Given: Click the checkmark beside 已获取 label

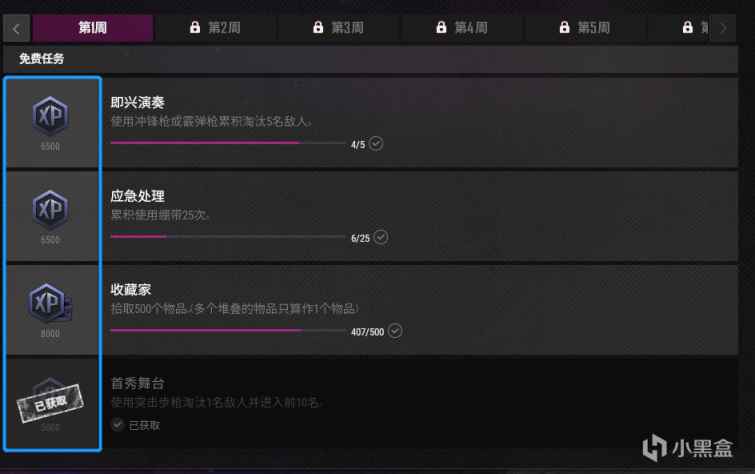Looking at the screenshot, I should click(x=117, y=424).
